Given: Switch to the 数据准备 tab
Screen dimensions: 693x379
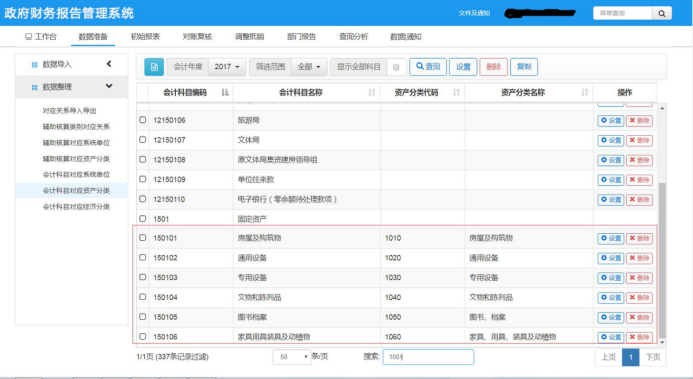Looking at the screenshot, I should [93, 37].
